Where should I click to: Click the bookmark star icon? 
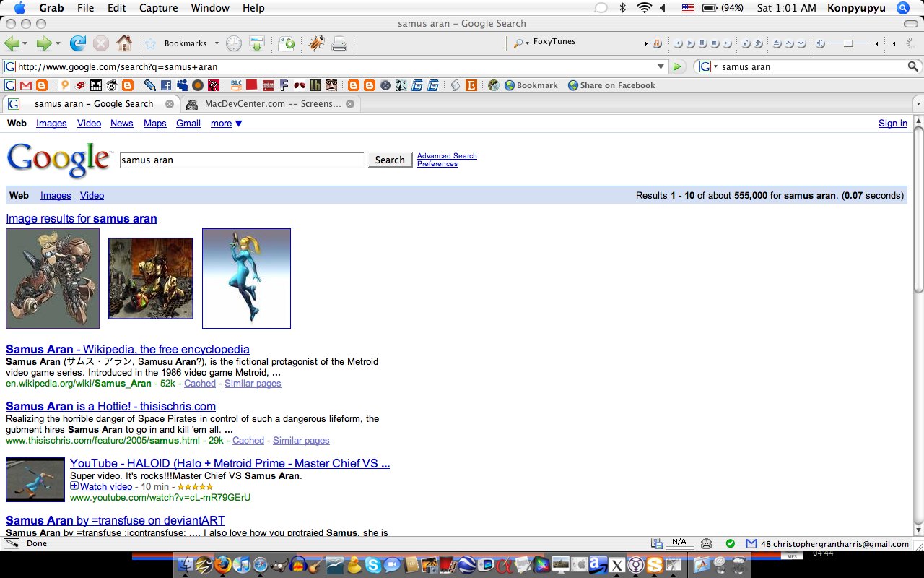pyautogui.click(x=150, y=43)
